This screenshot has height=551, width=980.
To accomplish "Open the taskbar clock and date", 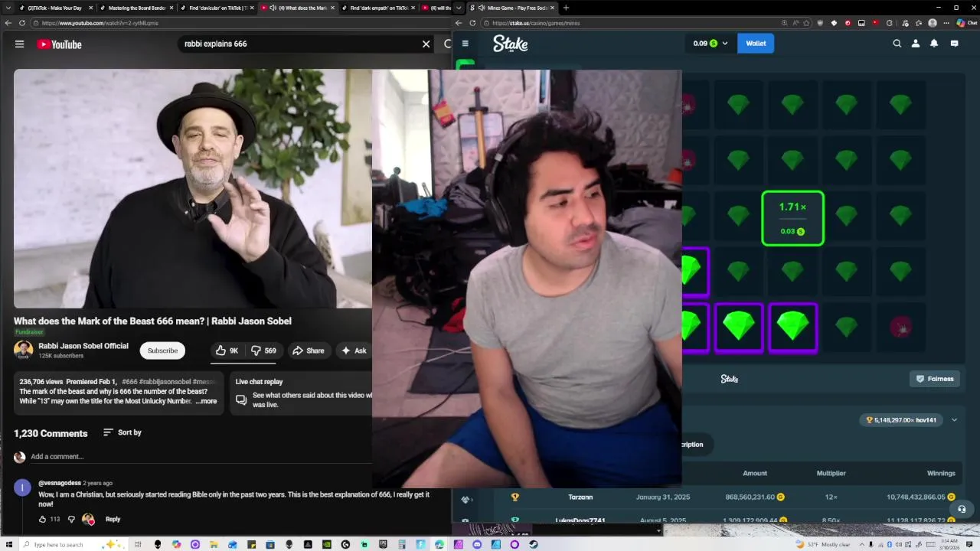I will (x=948, y=544).
